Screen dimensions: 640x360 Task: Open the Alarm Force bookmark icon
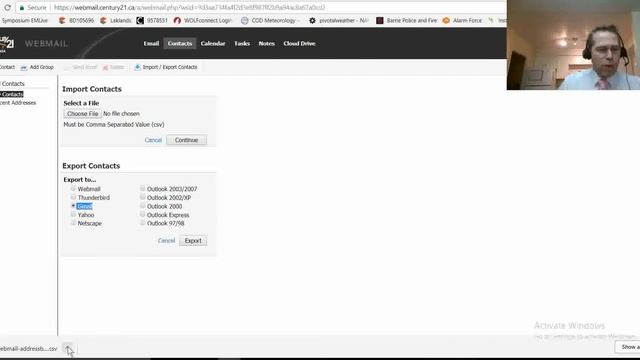pos(446,20)
